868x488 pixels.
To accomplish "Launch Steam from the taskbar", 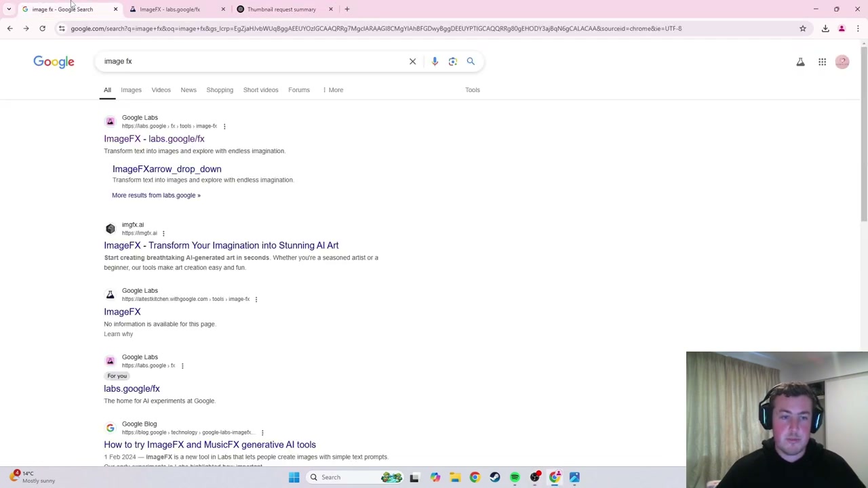I will click(x=495, y=477).
